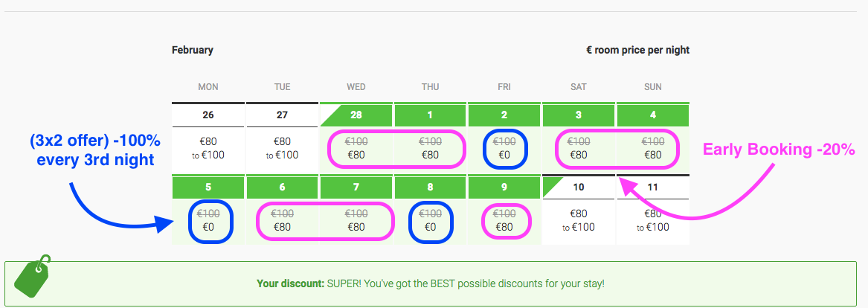Click the Your discount message banner
Image resolution: width=868 pixels, height=308 pixels.
pos(434,283)
